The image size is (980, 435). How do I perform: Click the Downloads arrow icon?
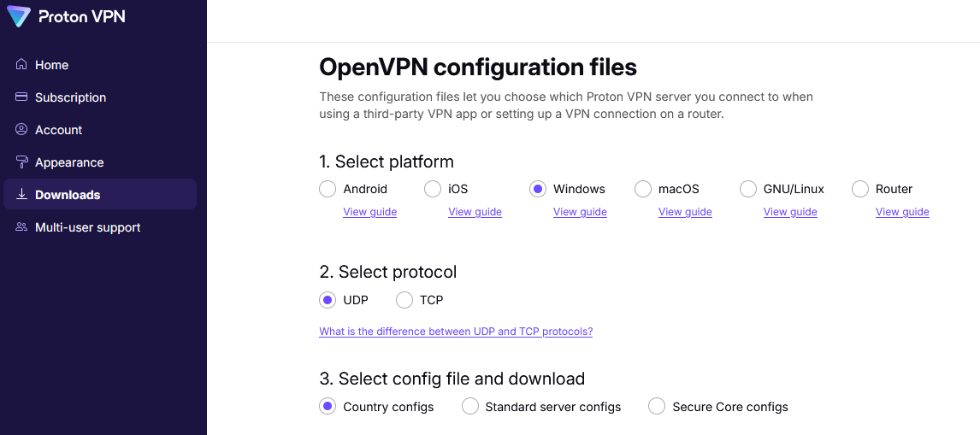tap(21, 194)
